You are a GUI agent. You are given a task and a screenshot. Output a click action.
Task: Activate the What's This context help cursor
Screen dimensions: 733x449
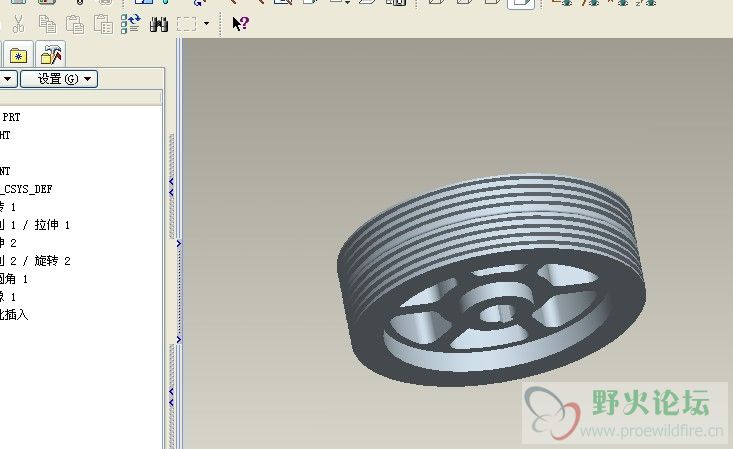[240, 23]
